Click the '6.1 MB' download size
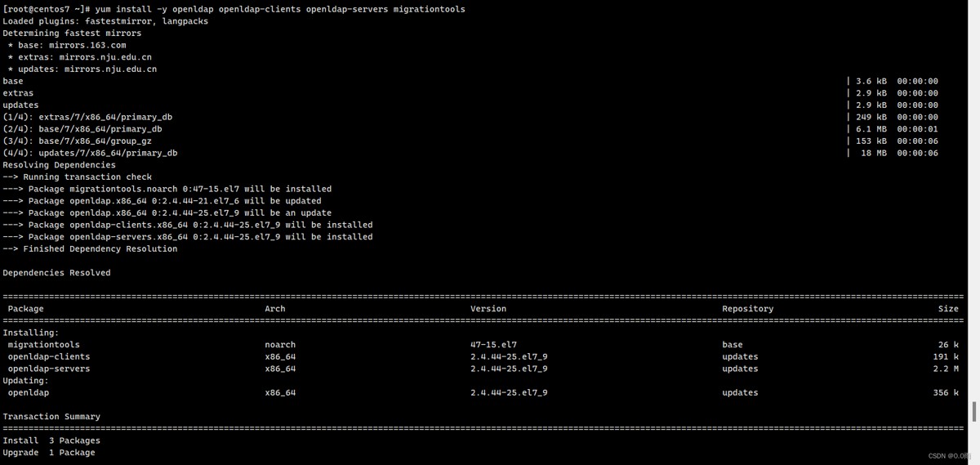 click(x=871, y=129)
